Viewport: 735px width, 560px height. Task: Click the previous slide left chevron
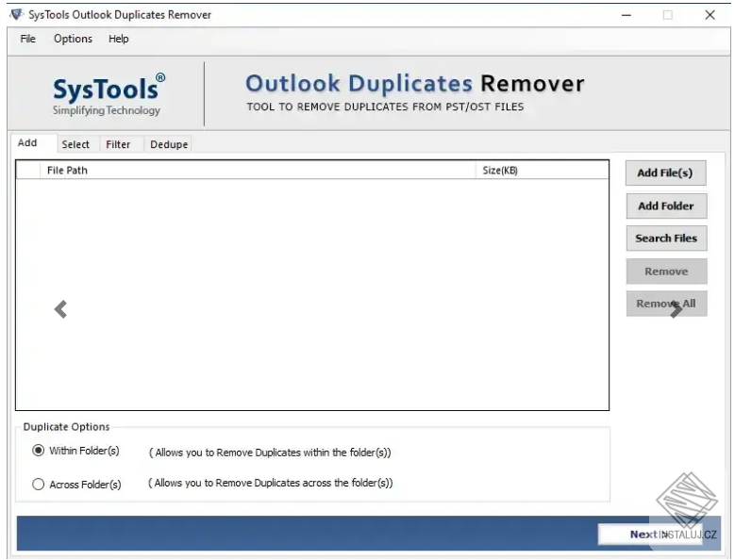click(x=61, y=309)
